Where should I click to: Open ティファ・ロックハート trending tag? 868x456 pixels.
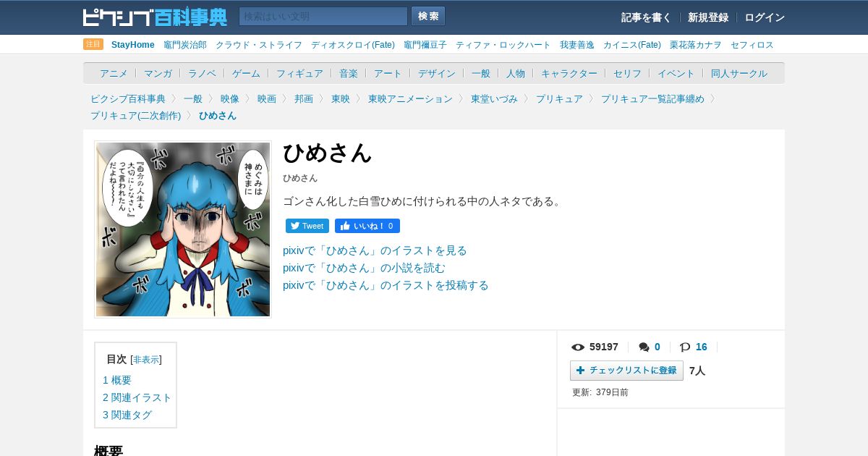tap(503, 45)
